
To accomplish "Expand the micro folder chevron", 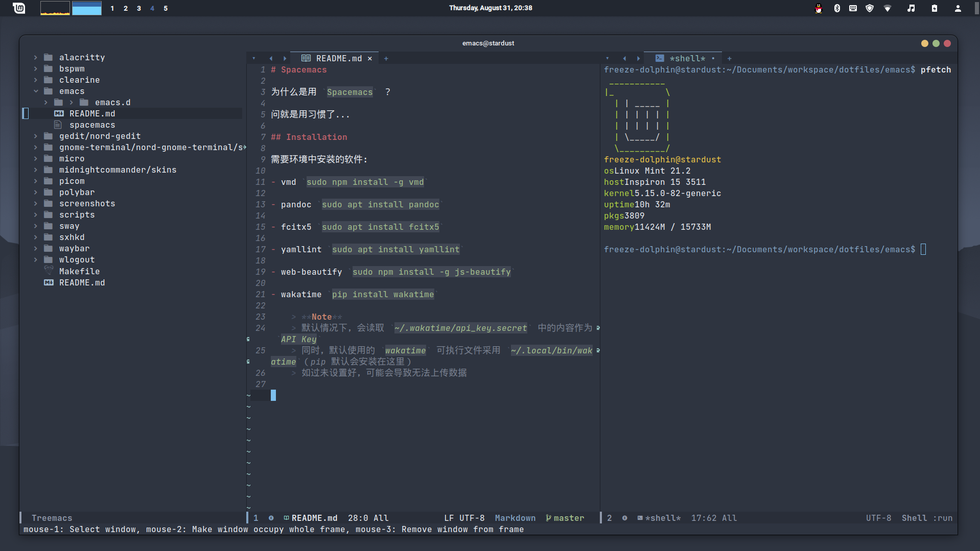I will tap(35, 158).
